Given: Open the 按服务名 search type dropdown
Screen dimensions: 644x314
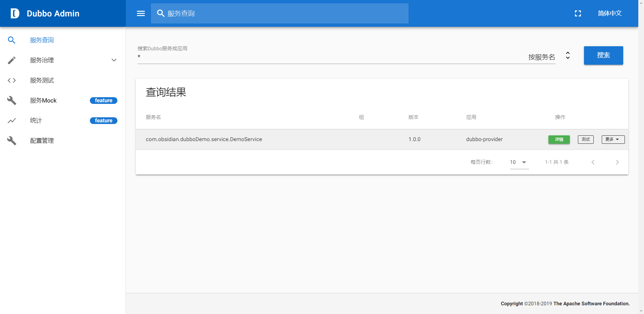Looking at the screenshot, I should 549,56.
